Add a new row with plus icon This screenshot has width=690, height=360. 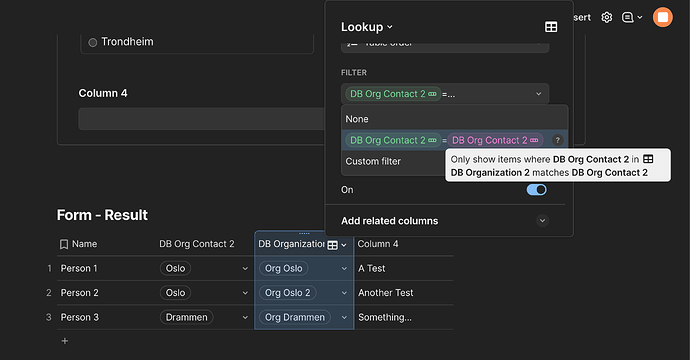[x=65, y=341]
